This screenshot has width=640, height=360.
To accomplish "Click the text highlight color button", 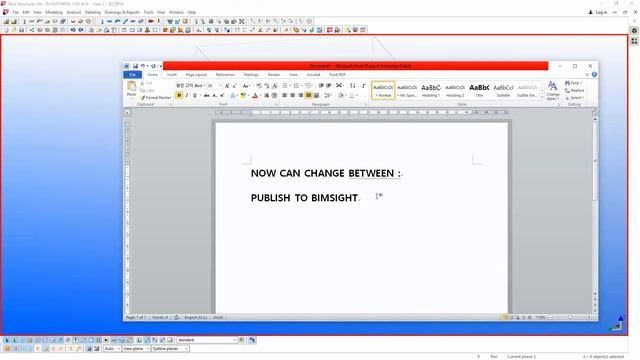I will (x=243, y=95).
